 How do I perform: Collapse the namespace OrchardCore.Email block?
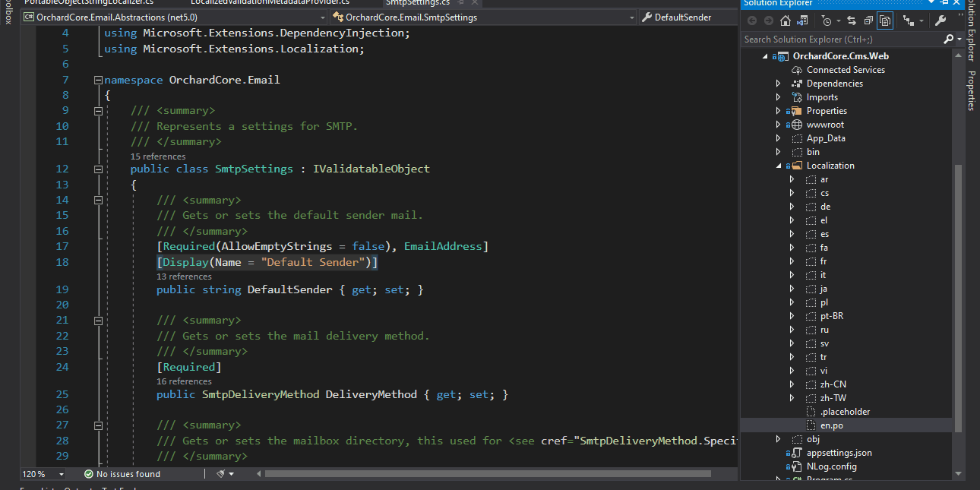pos(97,80)
